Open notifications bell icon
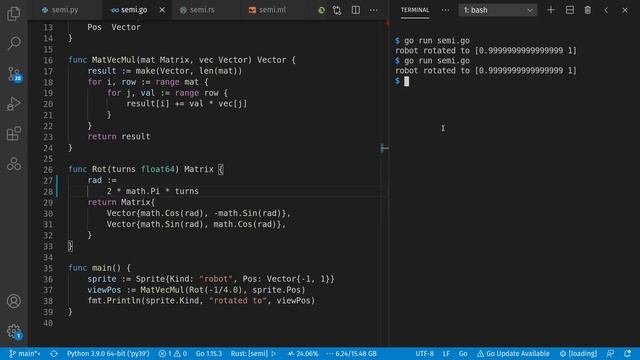Screen dimensions: 640x360 point(628,353)
